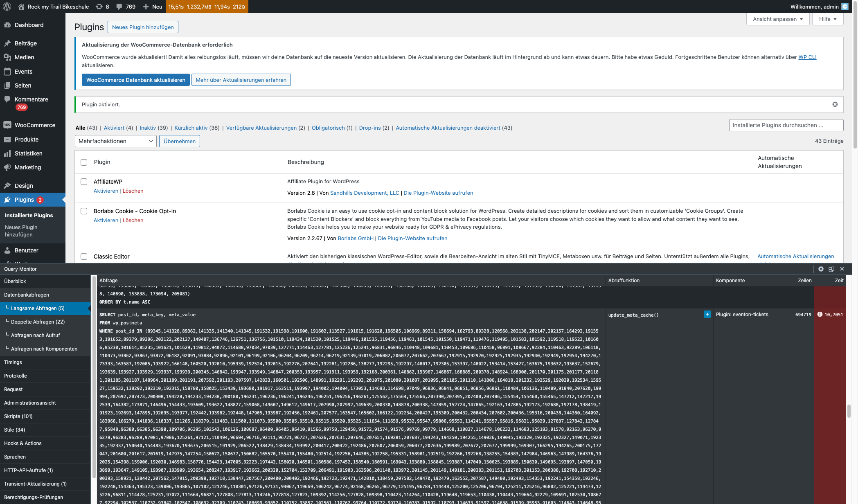Click Query Monitor timing summary in admin bar
The image size is (858, 504).
[x=207, y=7]
